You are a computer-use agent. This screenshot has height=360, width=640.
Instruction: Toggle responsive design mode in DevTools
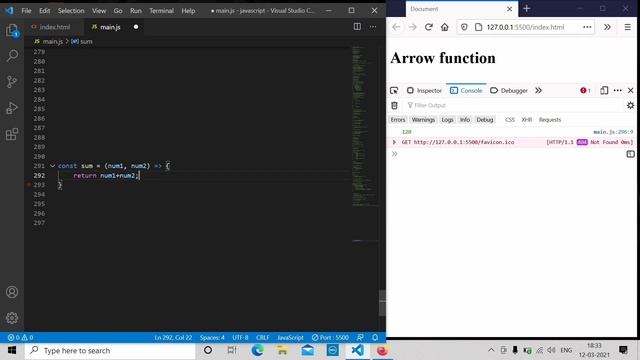click(x=604, y=90)
